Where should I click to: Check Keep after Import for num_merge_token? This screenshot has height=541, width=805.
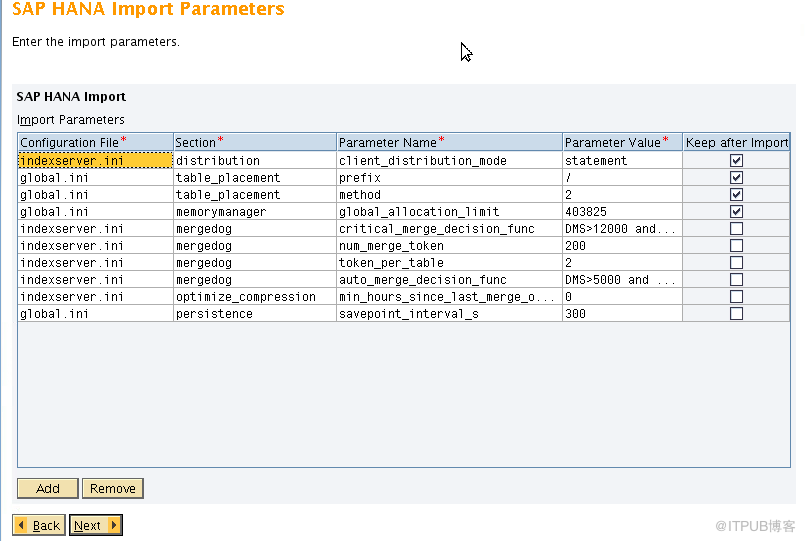pyautogui.click(x=736, y=245)
